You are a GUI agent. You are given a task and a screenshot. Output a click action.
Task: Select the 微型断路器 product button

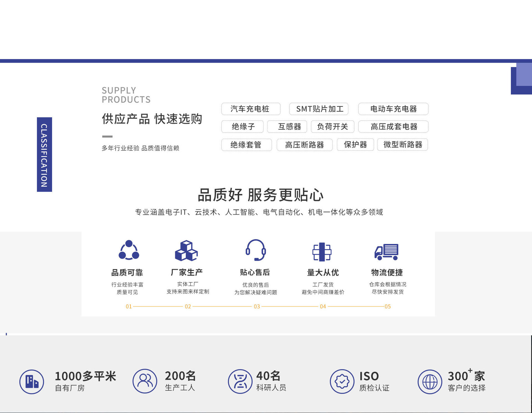[x=402, y=145]
